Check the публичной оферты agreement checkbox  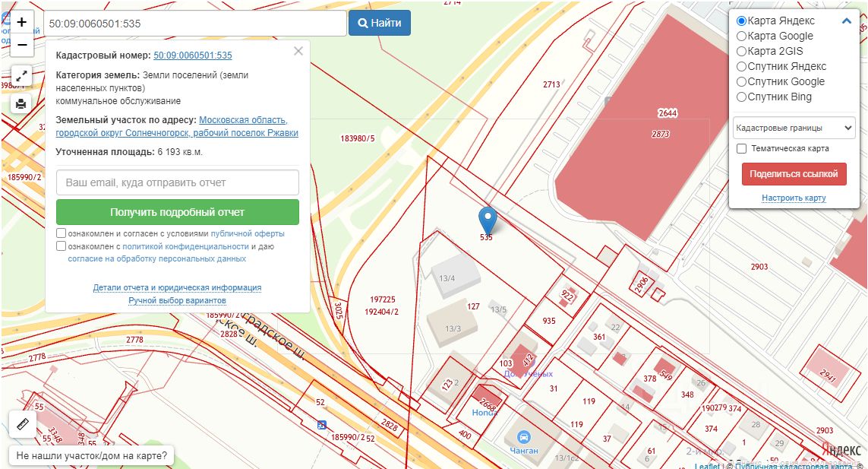62,233
